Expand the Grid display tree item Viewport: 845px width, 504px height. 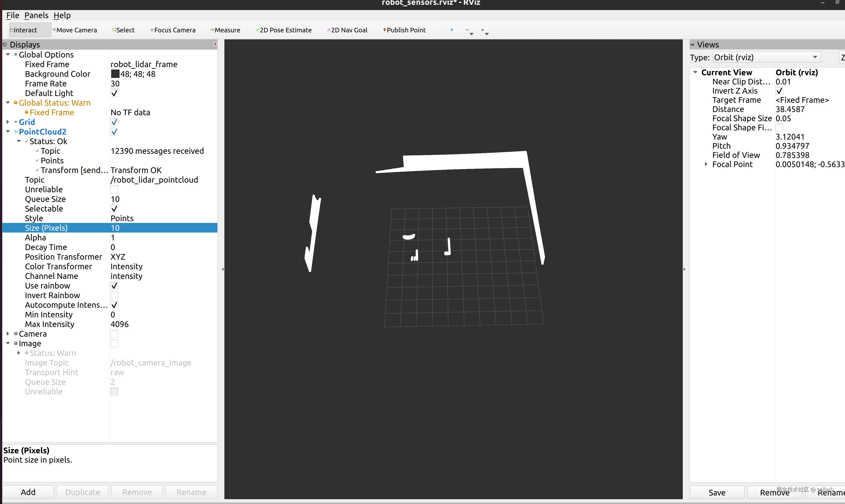pos(8,122)
